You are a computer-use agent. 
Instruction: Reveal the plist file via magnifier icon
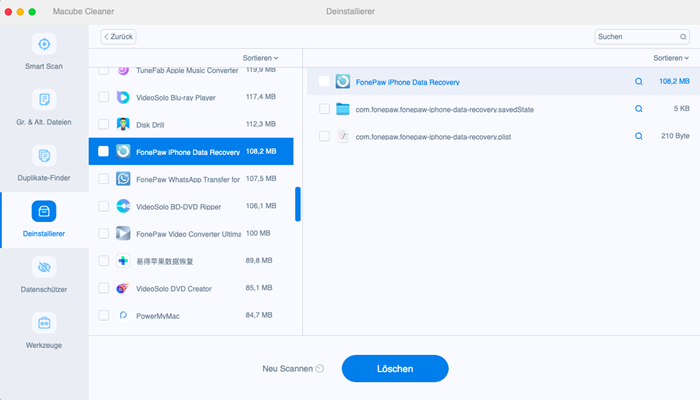click(639, 136)
